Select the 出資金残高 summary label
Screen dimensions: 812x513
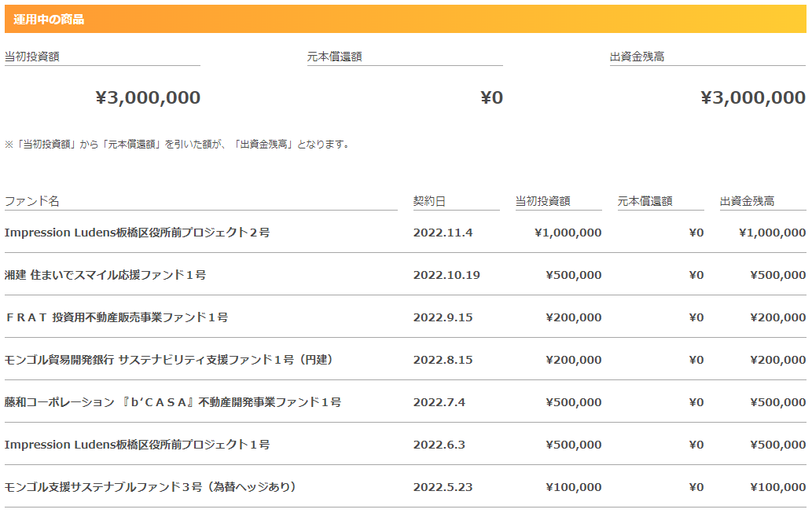[637, 57]
